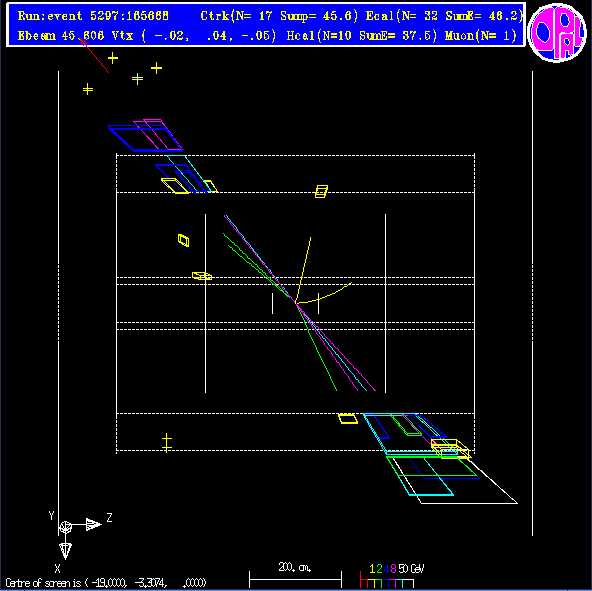Click the OPAL logo in top corner
Viewport: 592px width, 591px height.
pyautogui.click(x=557, y=33)
